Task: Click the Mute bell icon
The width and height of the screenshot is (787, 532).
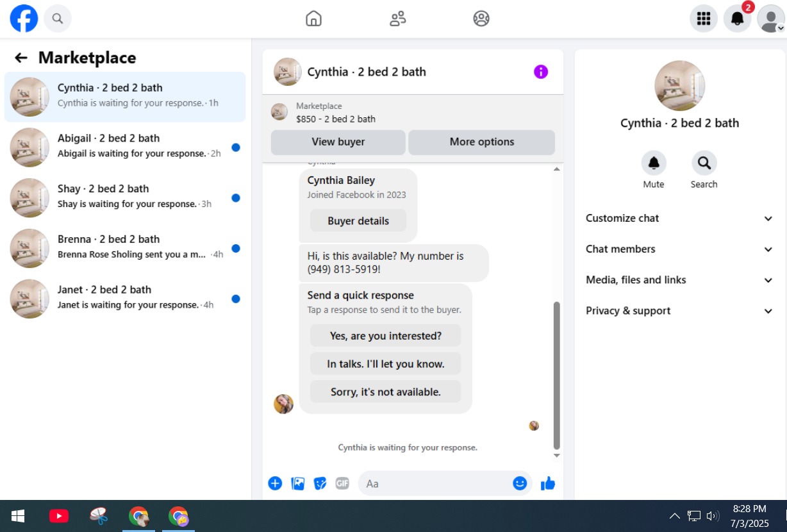Action: [x=654, y=163]
